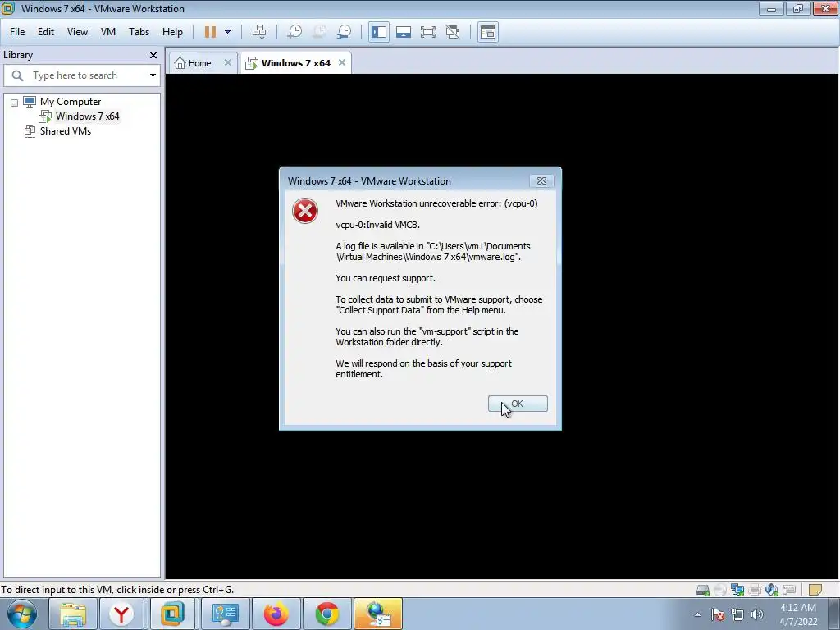Open the Tabs menu
Screen dimensions: 840x630
(139, 32)
